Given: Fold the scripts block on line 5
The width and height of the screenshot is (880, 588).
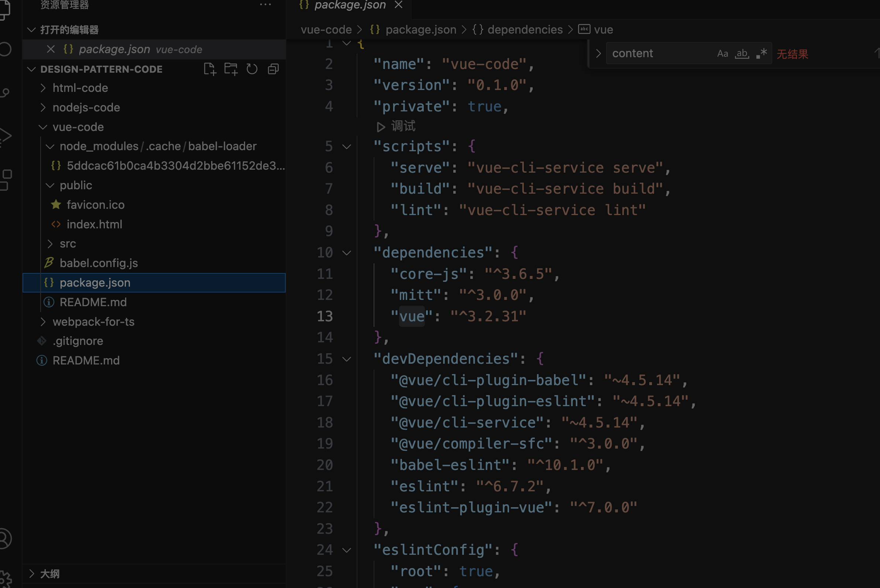Looking at the screenshot, I should [347, 146].
